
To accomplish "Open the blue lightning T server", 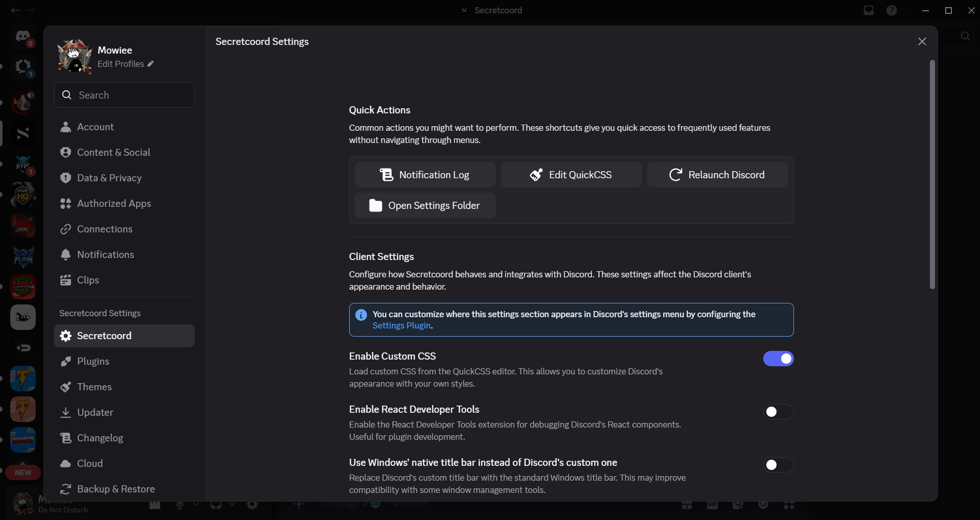I will click(x=23, y=379).
